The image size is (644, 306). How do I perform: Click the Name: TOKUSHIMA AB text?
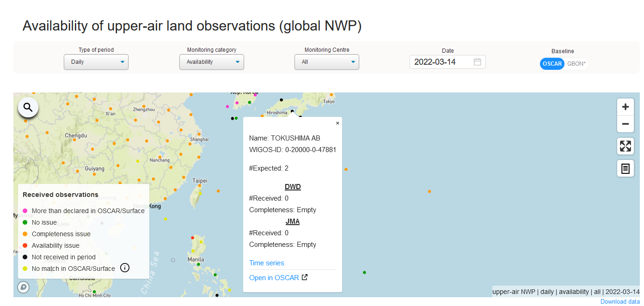tap(285, 138)
